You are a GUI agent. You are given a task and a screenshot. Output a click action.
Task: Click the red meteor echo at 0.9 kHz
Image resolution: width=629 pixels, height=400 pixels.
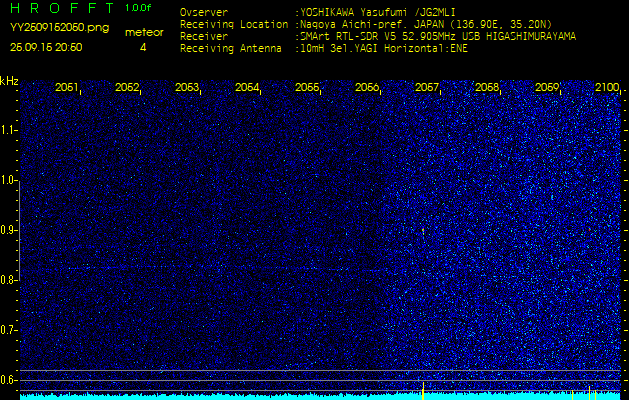(423, 230)
